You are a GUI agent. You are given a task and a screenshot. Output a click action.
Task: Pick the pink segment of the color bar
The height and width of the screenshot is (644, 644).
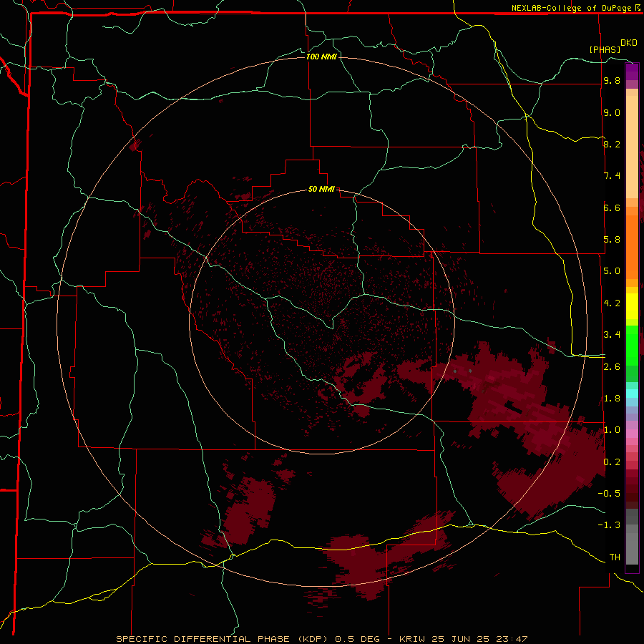632,434
